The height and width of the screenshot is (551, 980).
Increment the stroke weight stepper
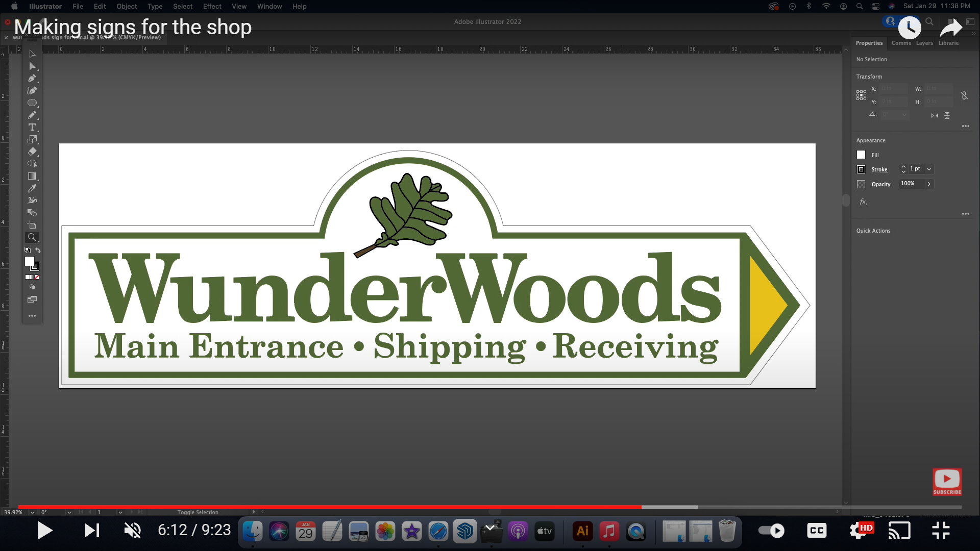point(903,167)
